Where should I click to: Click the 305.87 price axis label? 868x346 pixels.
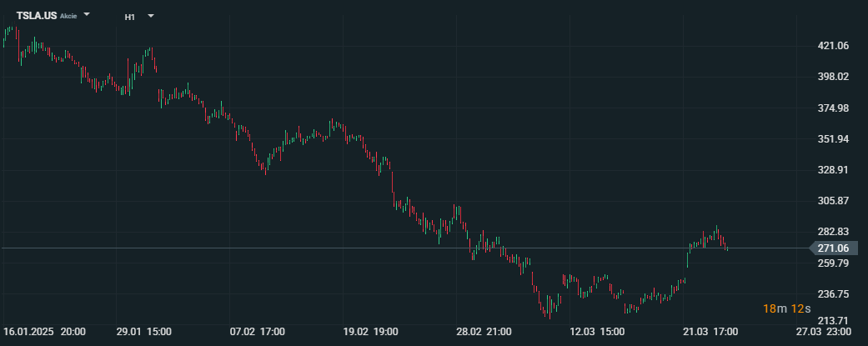click(833, 201)
